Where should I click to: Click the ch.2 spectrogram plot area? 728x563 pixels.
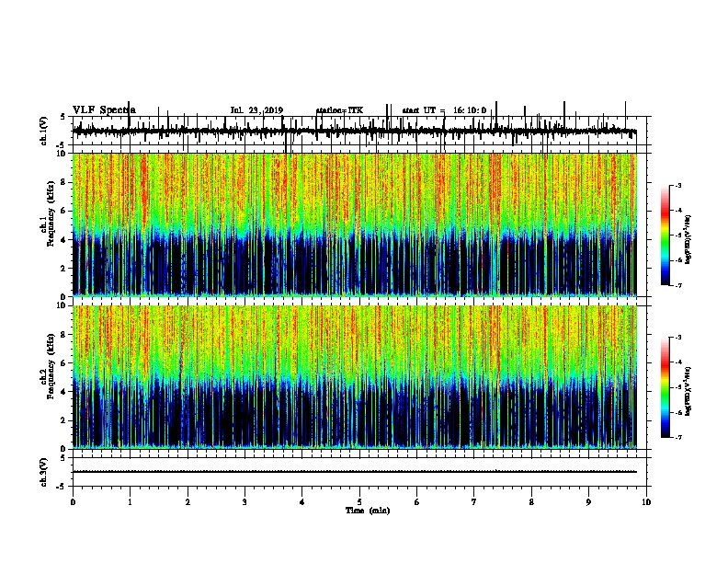355,377
